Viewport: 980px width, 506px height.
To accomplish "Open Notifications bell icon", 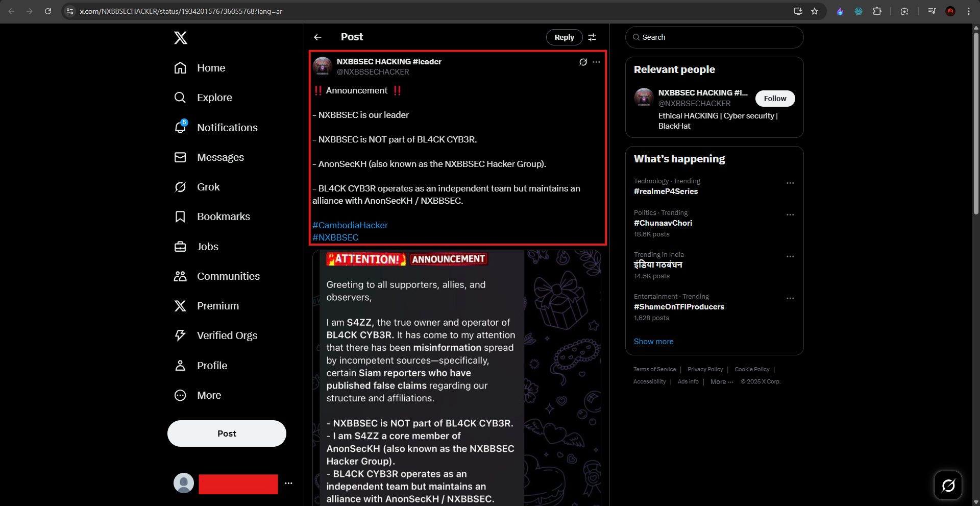I will coord(180,127).
